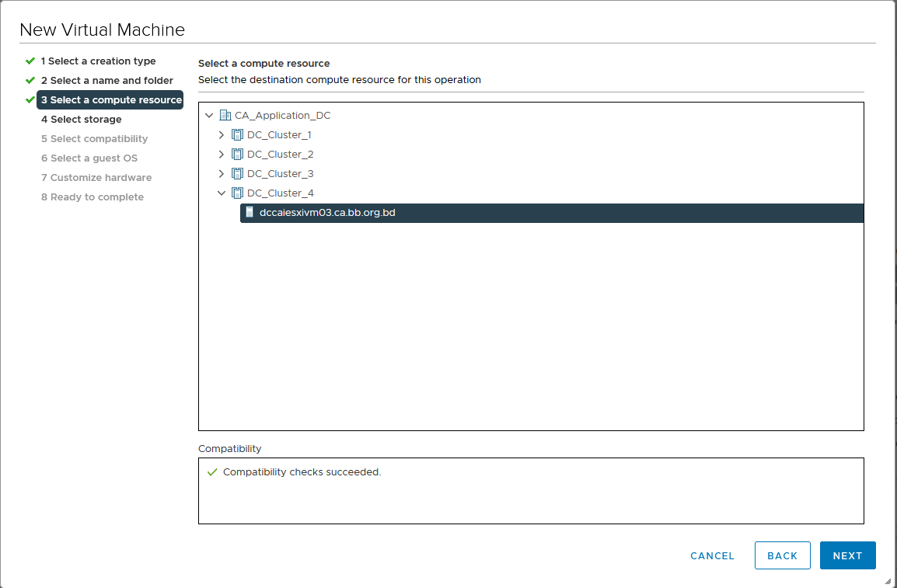
Task: Go to step 1 Select a creation type
Action: click(x=99, y=61)
